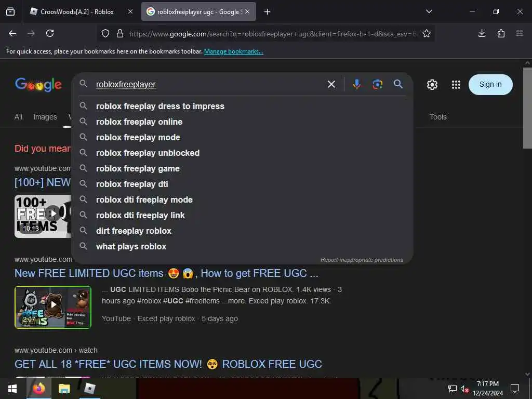Choose suggestion roblox dti freeplay link
Image resolution: width=532 pixels, height=399 pixels.
click(242, 216)
